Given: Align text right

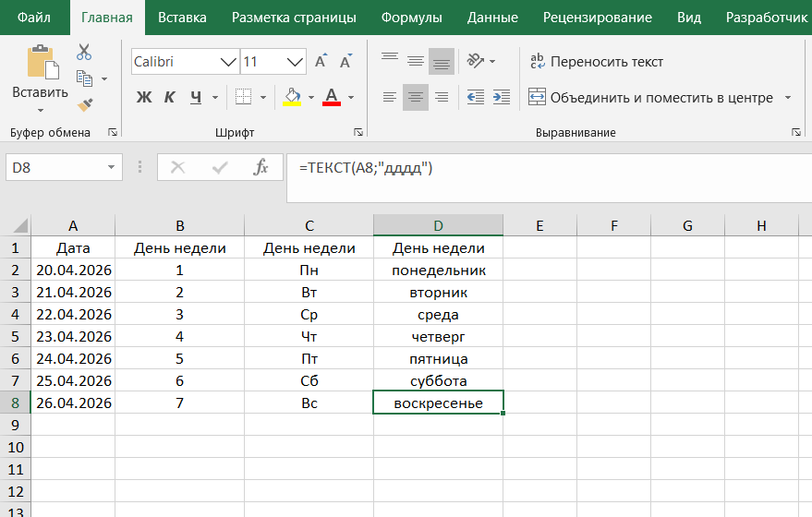Looking at the screenshot, I should pos(442,97).
